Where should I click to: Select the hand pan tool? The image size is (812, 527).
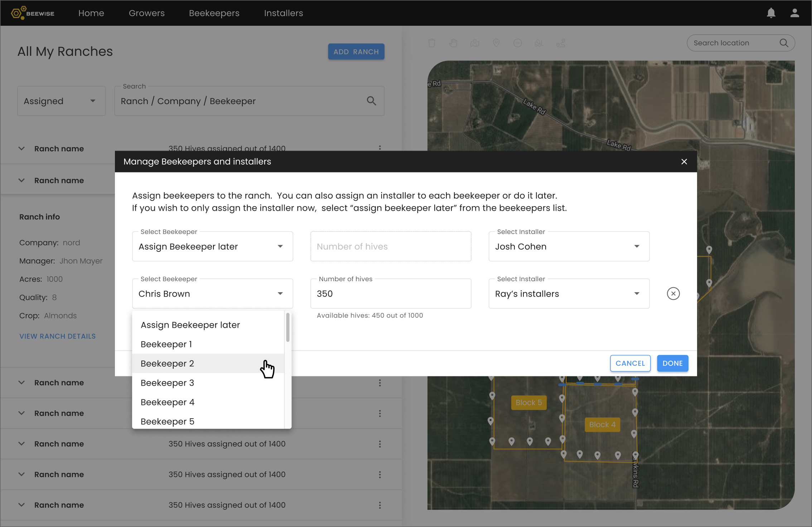click(x=453, y=43)
